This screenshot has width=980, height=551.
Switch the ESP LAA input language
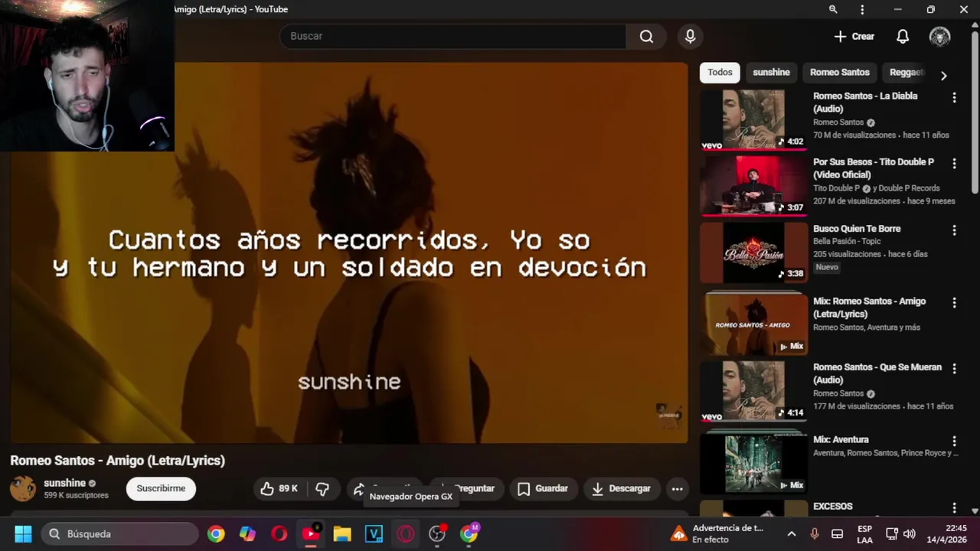pyautogui.click(x=864, y=533)
